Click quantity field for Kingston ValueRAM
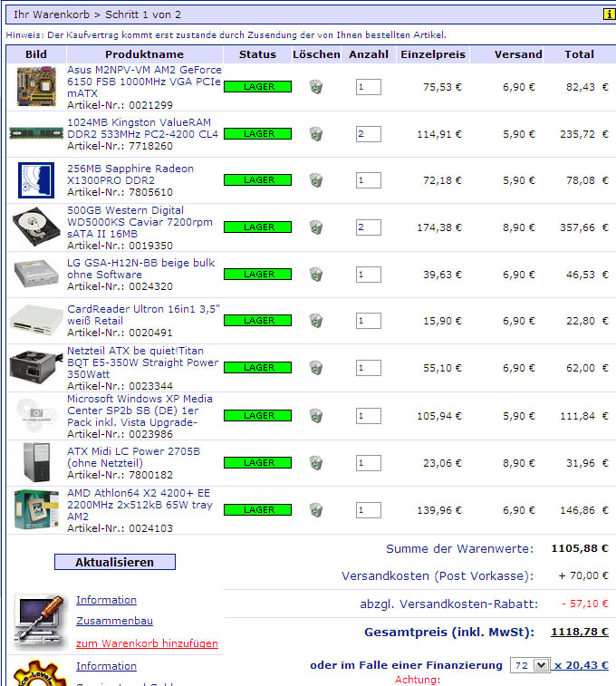The image size is (616, 686). pos(369,133)
